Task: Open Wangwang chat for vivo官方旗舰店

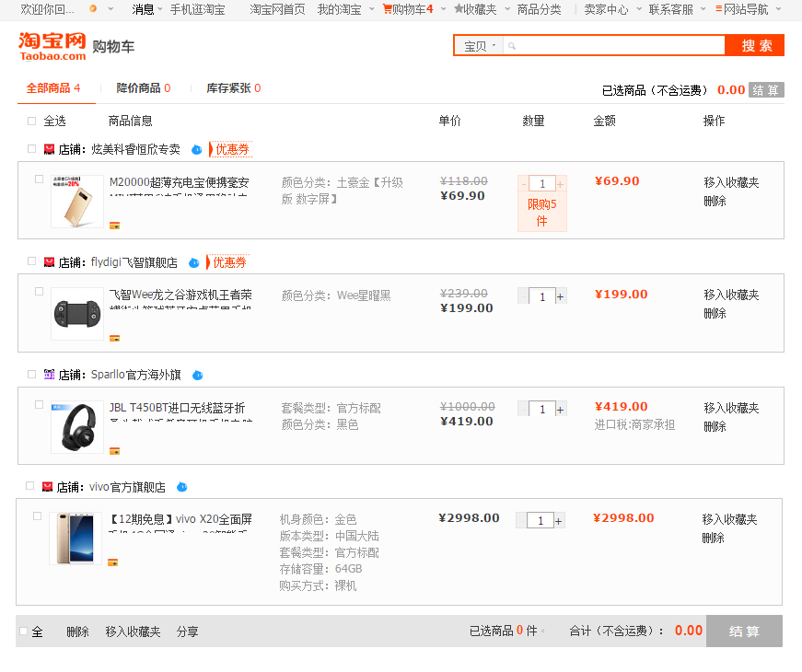Action: click(x=182, y=487)
